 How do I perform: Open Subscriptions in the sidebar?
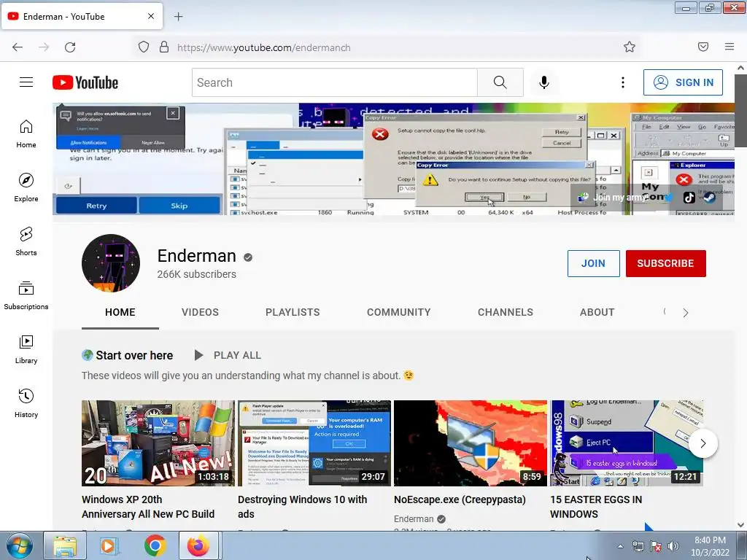26,296
